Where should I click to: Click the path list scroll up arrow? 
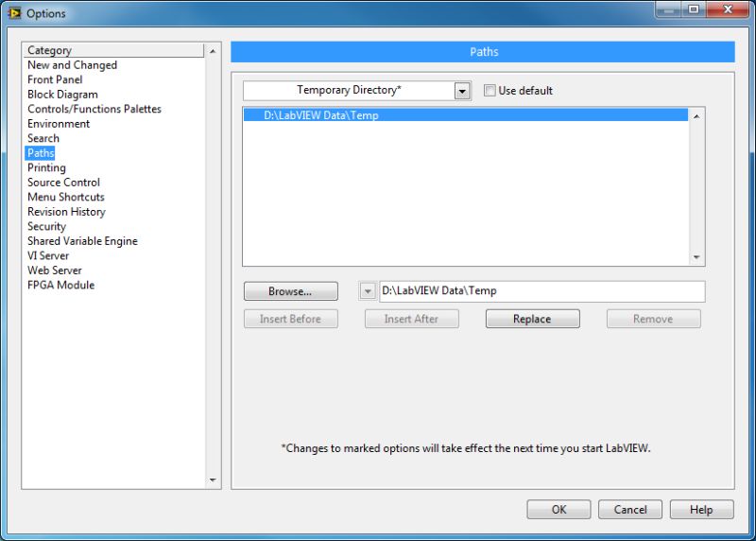coord(696,115)
